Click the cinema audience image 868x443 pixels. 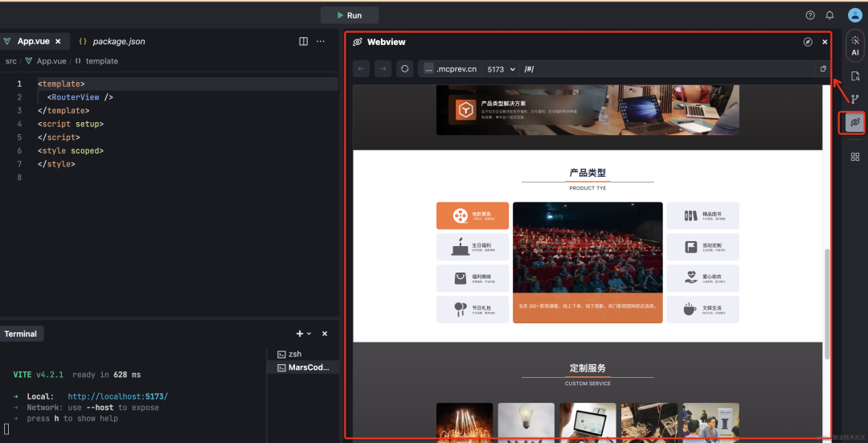(x=588, y=247)
